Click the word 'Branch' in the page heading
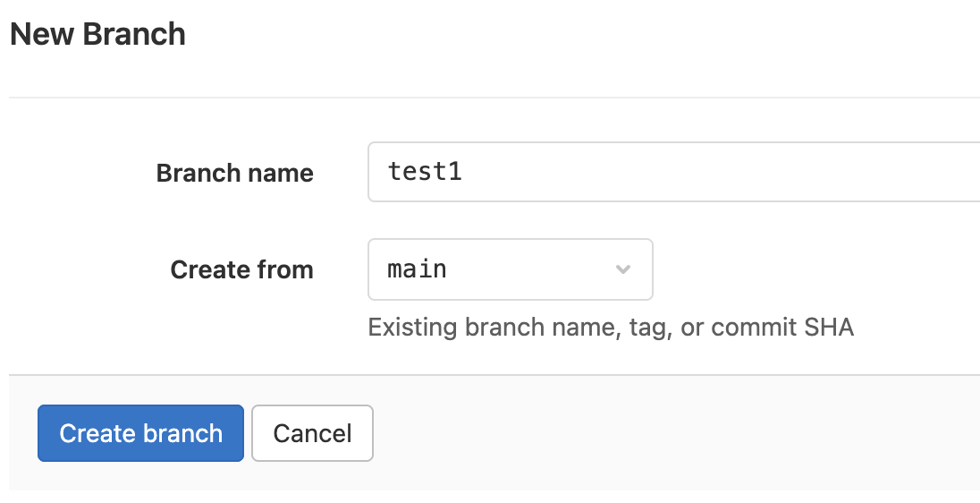Screen dimensions: 980x503 click(134, 35)
